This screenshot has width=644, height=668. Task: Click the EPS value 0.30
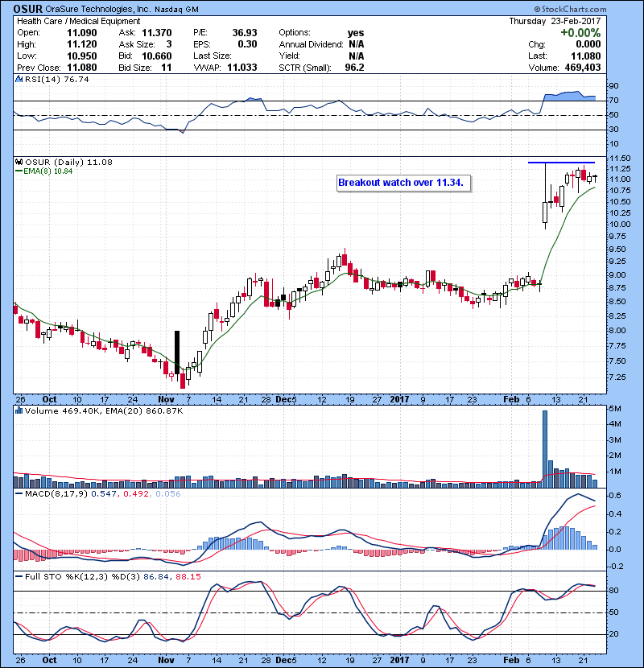click(247, 44)
